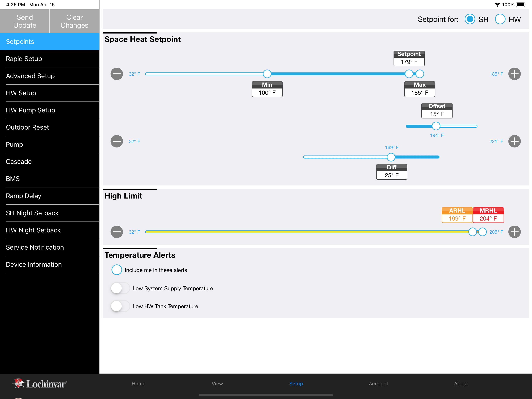
Task: Select SH setpoint radio button
Action: (x=470, y=19)
